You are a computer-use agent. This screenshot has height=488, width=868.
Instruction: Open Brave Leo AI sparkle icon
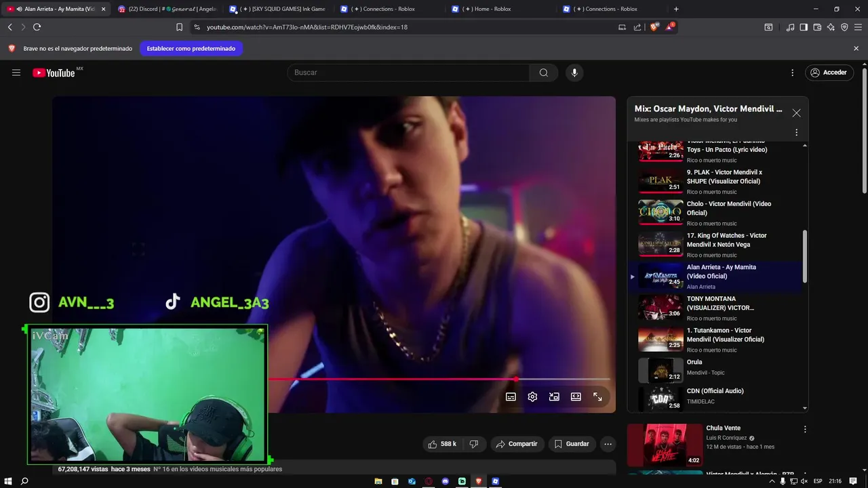[x=831, y=27]
